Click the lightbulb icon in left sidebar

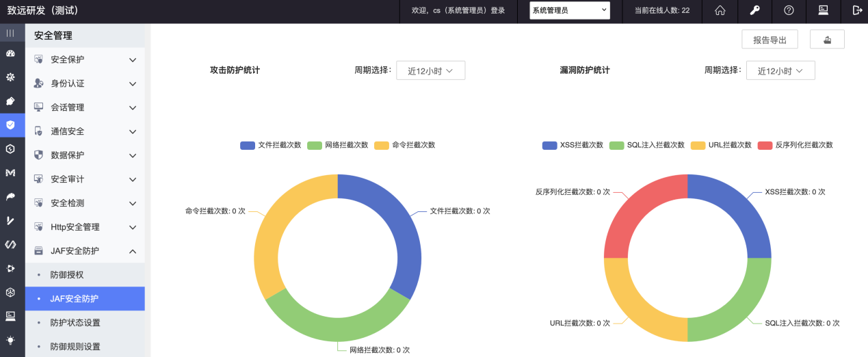tap(10, 340)
